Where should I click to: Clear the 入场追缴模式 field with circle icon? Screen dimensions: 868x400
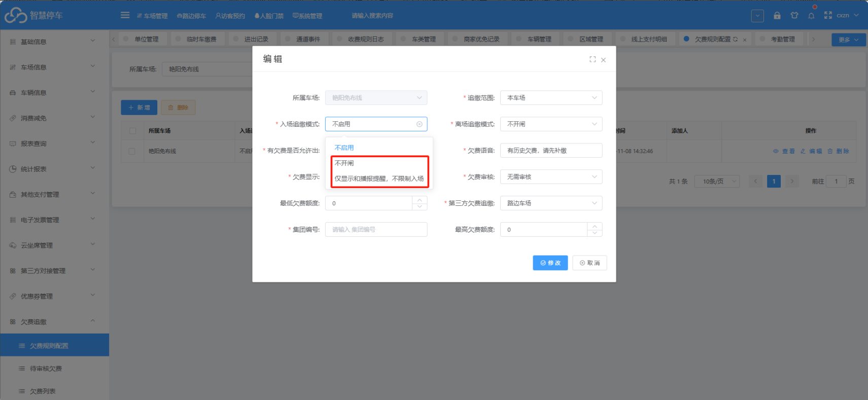[419, 124]
